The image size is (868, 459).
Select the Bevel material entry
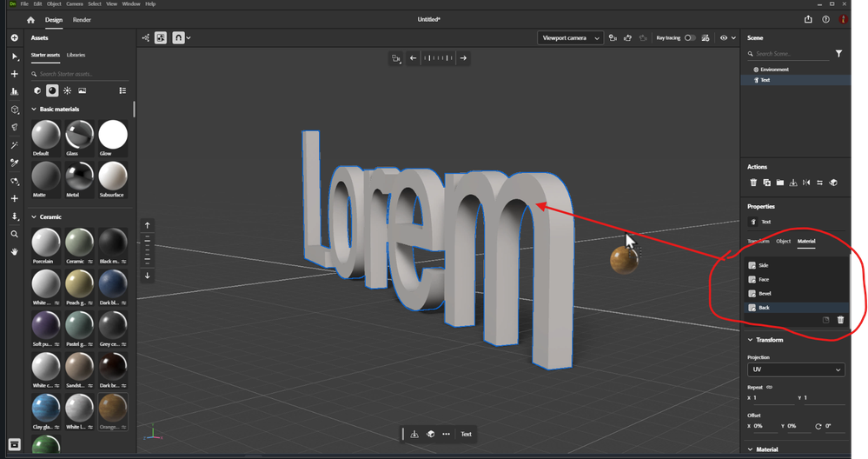(x=796, y=294)
